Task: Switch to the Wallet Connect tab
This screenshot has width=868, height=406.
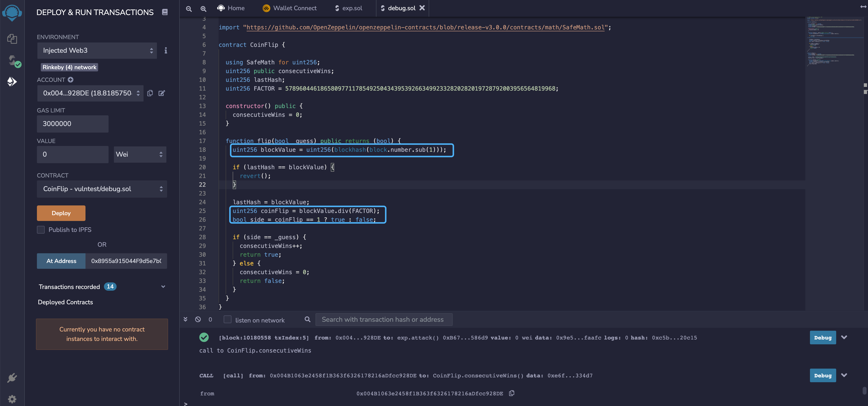Action: [290, 8]
